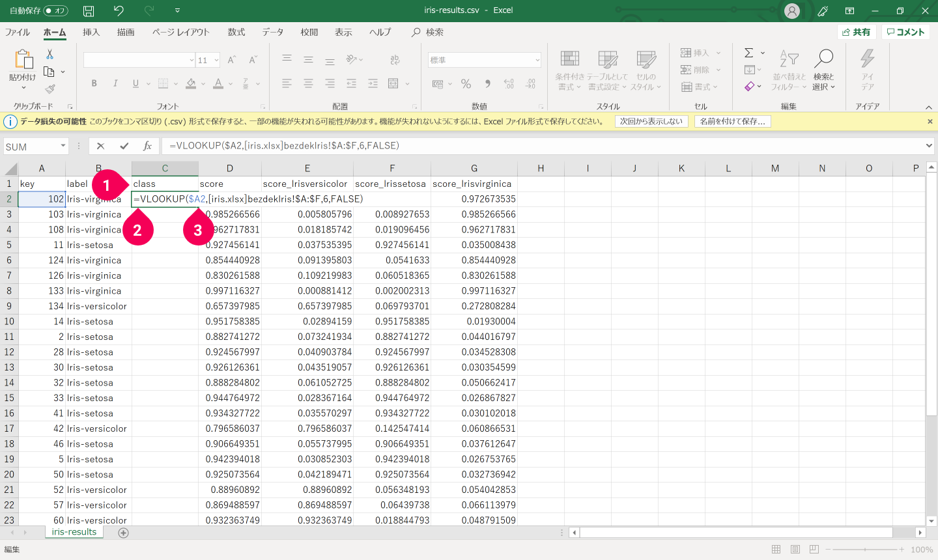Click the Paste clipboard icon
The height and width of the screenshot is (560, 938).
pyautogui.click(x=23, y=59)
